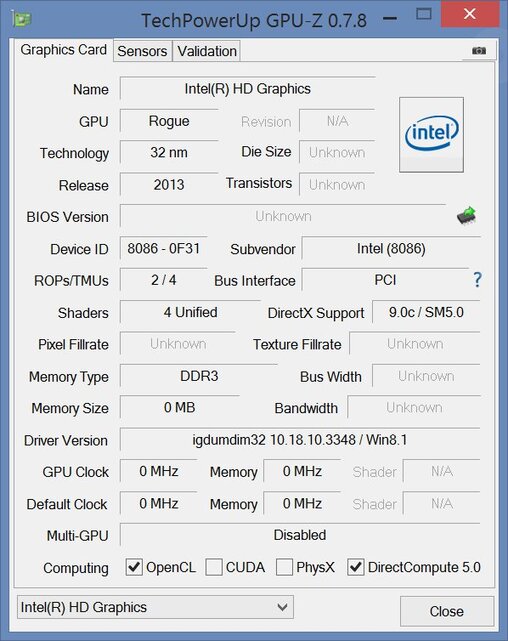Click the Multi-GPU field showing Disabled

click(x=300, y=535)
